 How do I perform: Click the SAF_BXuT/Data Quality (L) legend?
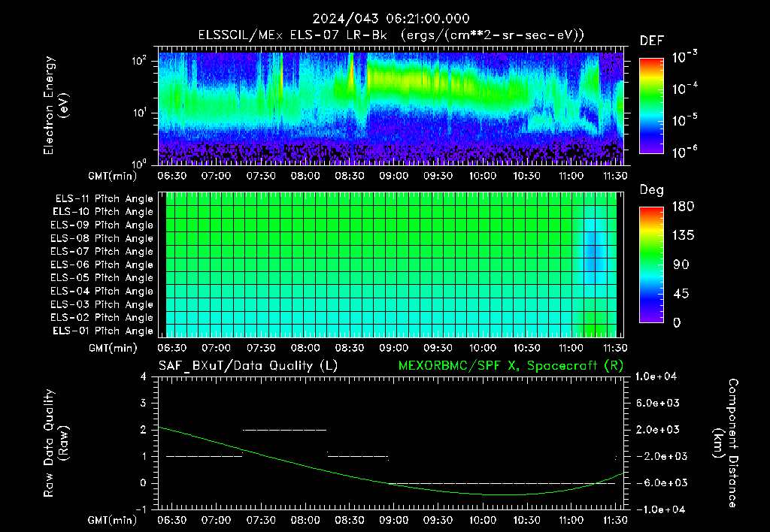pos(248,366)
